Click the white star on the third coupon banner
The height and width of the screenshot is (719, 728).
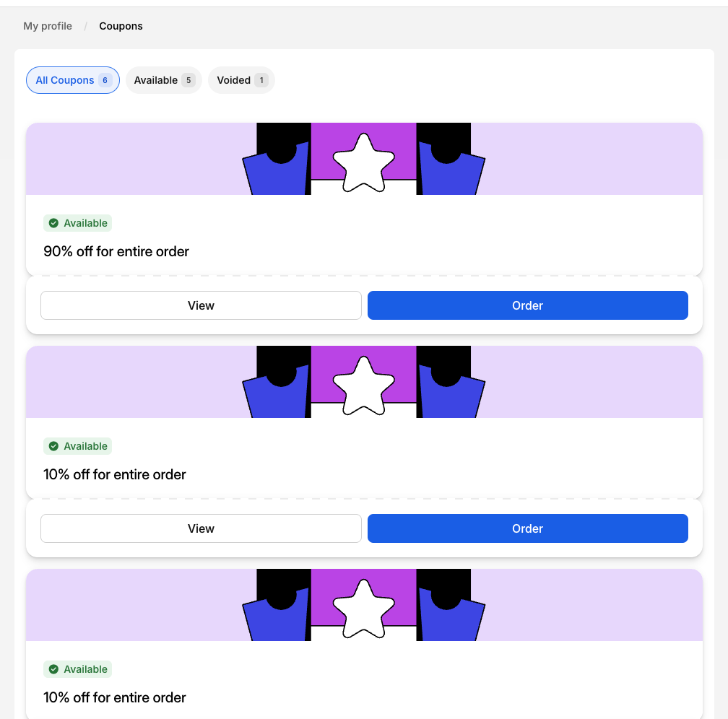(x=364, y=609)
